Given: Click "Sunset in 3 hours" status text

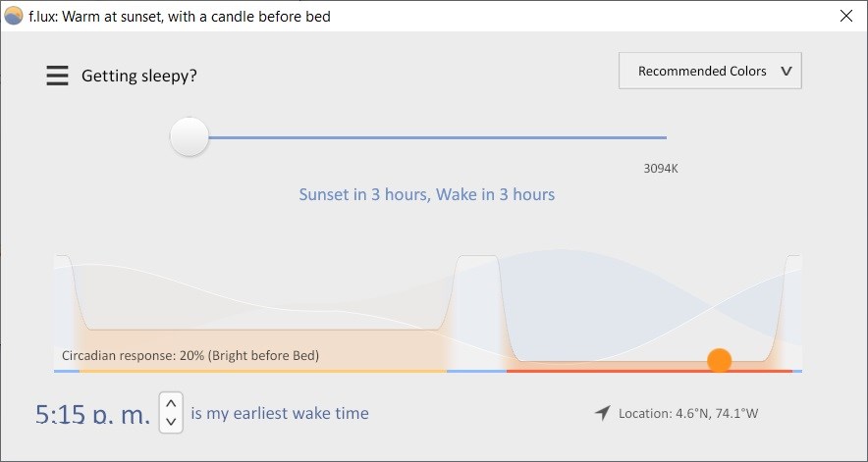Looking at the screenshot, I should (x=363, y=194).
